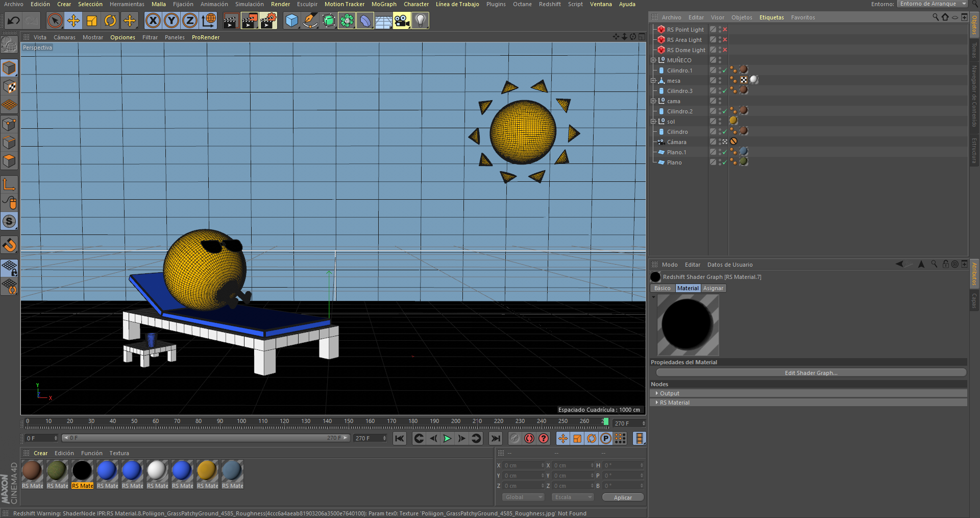Expand the sol group
This screenshot has width=980, height=518.
coord(653,122)
